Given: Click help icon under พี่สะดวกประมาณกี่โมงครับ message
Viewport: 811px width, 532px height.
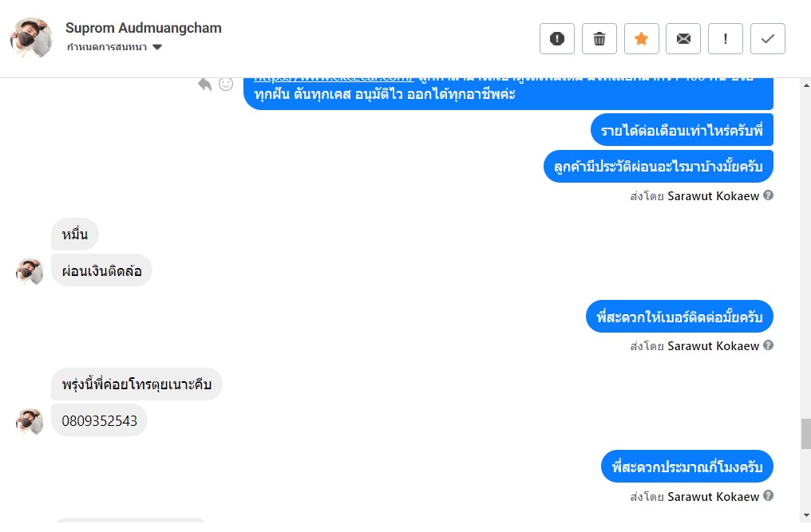Looking at the screenshot, I should point(769,496).
